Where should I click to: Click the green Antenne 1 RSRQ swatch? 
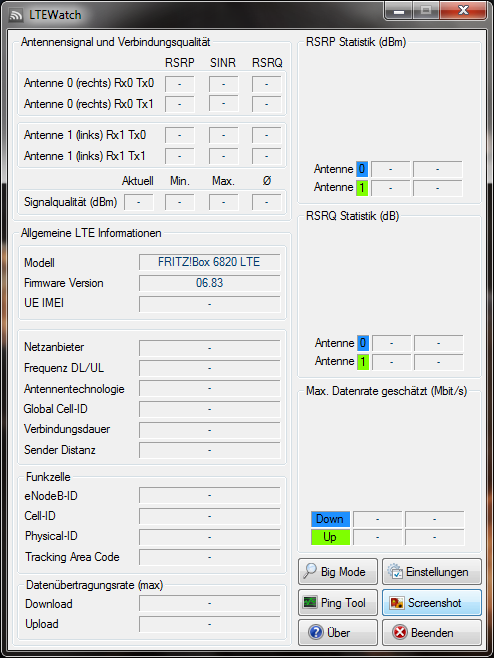[363, 362]
